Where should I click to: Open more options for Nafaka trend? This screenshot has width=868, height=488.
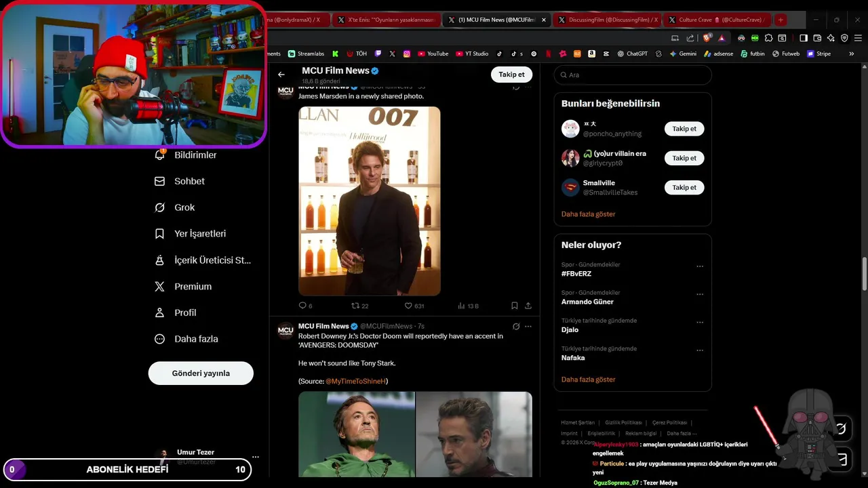point(700,350)
